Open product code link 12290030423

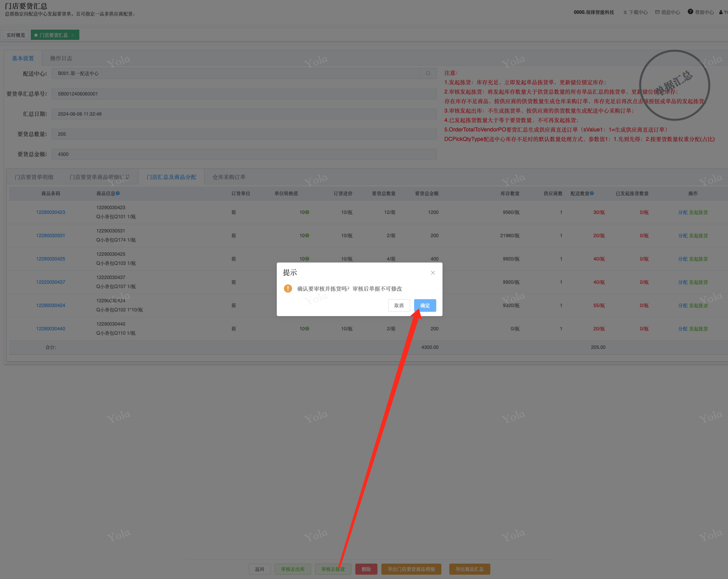[x=51, y=212]
